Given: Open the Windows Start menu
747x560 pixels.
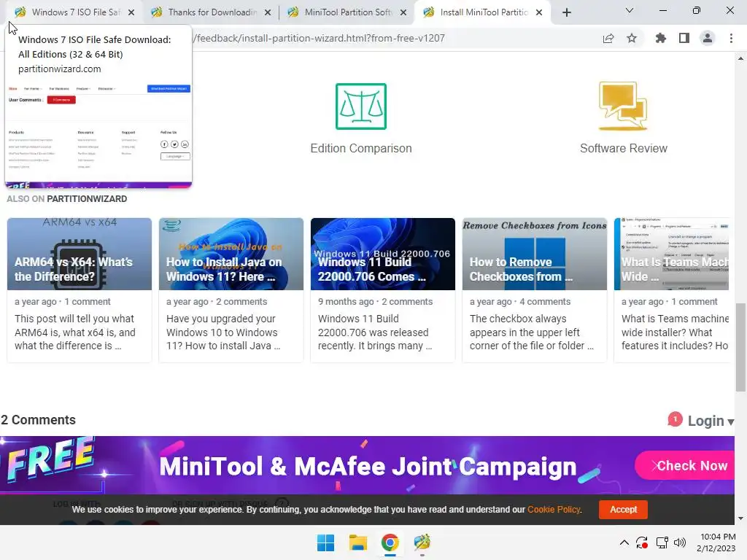Looking at the screenshot, I should pyautogui.click(x=326, y=542).
